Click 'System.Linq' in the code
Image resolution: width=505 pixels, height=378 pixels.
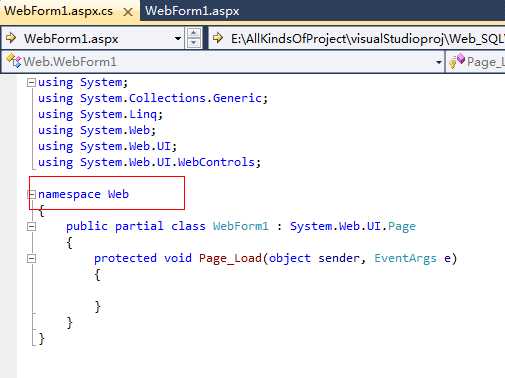(118, 114)
